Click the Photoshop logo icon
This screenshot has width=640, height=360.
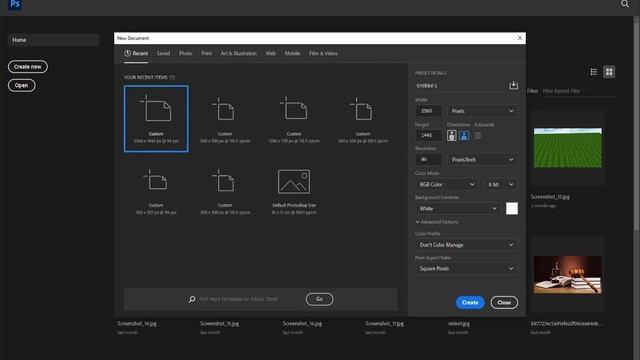pyautogui.click(x=15, y=5)
